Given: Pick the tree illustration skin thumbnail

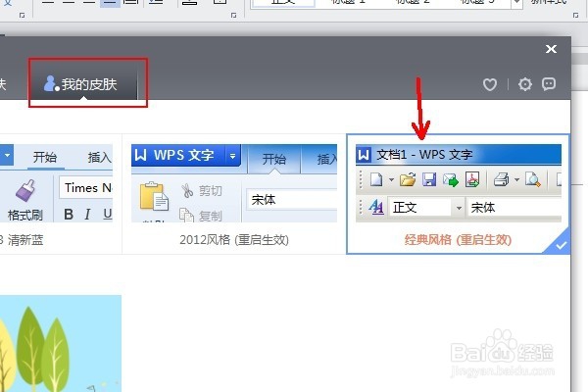Looking at the screenshot, I should click(61, 343).
